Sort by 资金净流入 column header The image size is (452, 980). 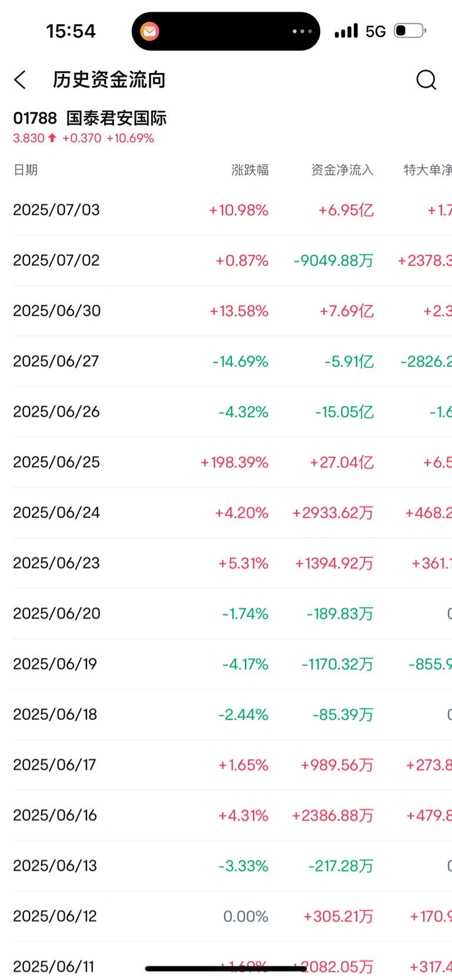(x=343, y=170)
